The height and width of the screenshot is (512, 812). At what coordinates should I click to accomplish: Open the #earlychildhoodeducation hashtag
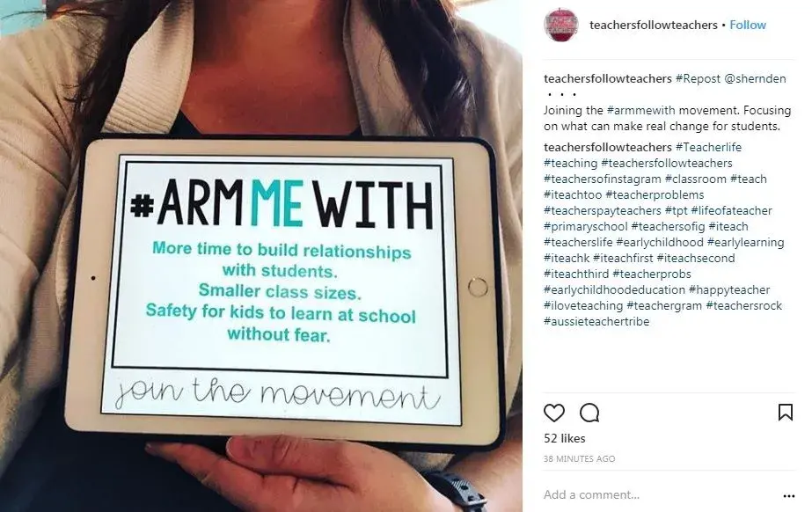tap(614, 290)
